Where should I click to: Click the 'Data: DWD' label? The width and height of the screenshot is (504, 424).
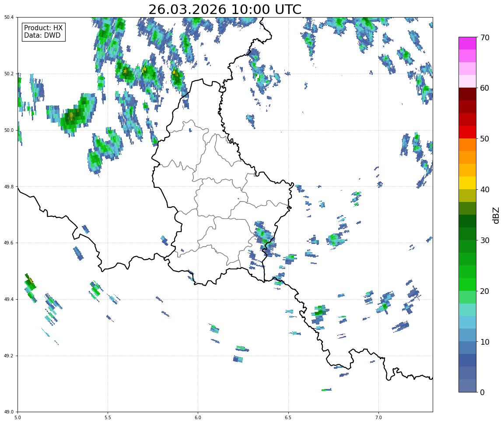pos(42,35)
